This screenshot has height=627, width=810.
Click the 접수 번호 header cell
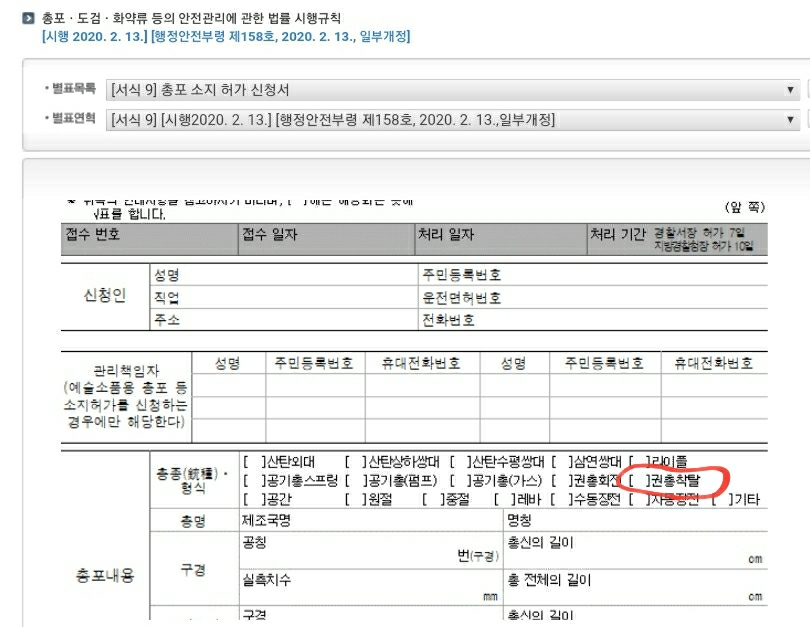[x=93, y=235]
